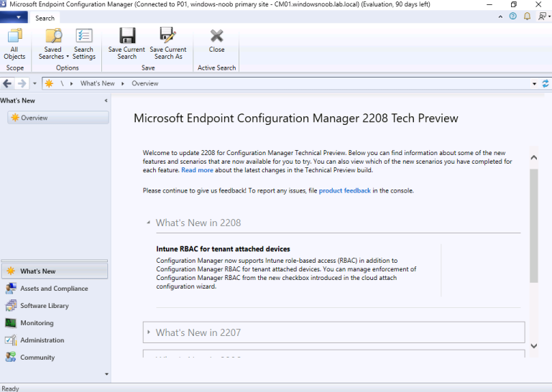Viewport: 552px width, 392px height.
Task: Open the Saved Searches dropdown
Action: (53, 45)
